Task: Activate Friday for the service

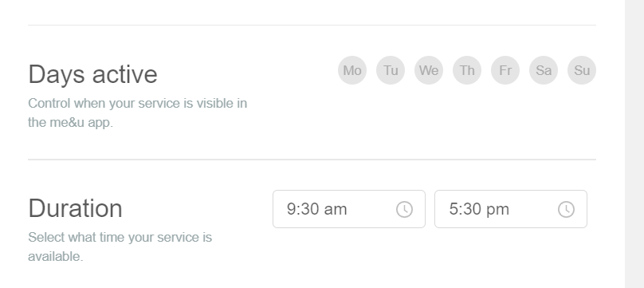Action: pyautogui.click(x=505, y=70)
